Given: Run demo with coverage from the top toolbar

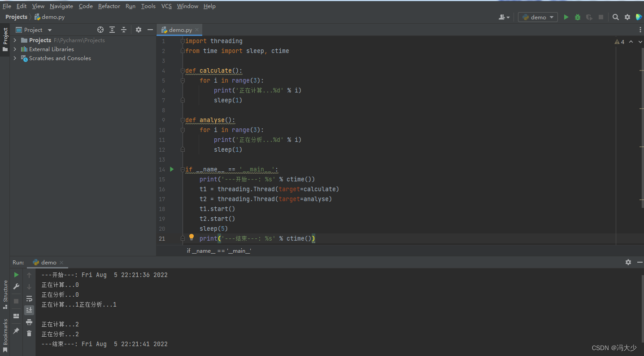Looking at the screenshot, I should 589,17.
